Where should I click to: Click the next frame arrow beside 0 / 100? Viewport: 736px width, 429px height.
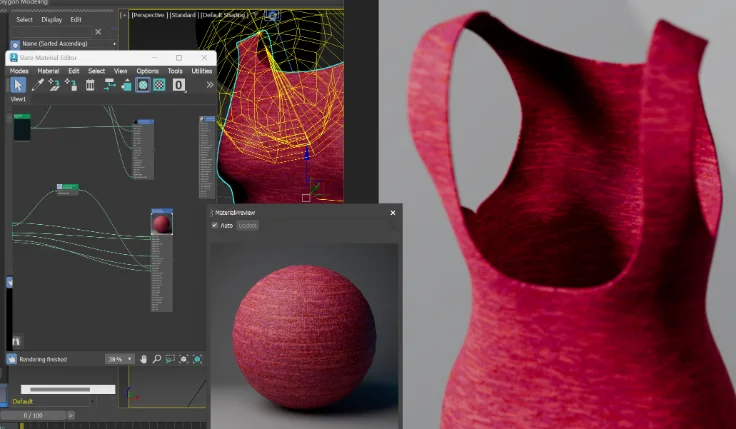pos(70,415)
